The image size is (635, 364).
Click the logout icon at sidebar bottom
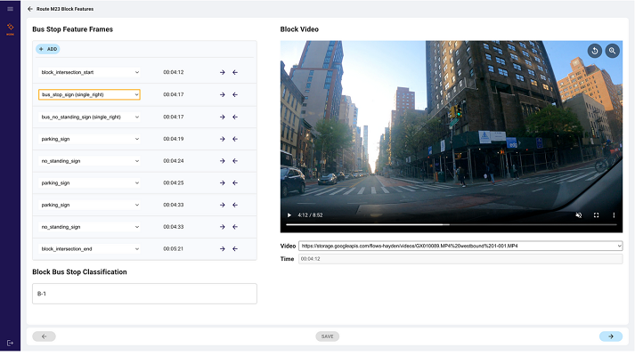(10, 343)
